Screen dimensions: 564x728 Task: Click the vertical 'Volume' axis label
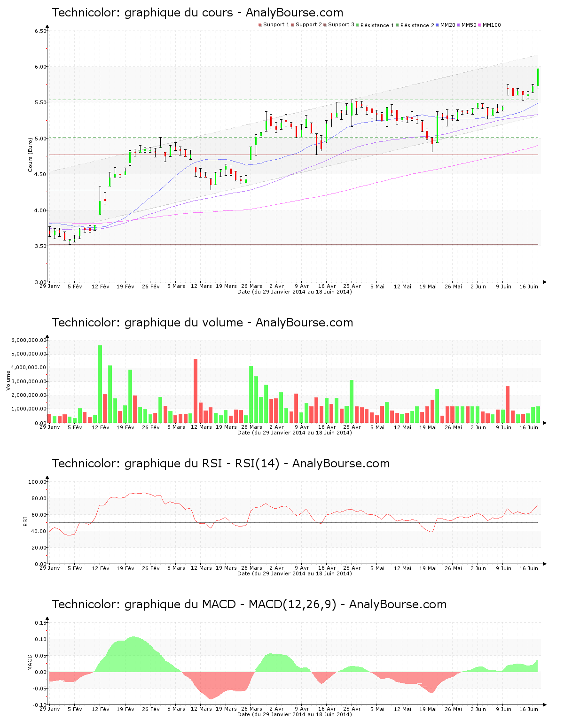(8, 380)
